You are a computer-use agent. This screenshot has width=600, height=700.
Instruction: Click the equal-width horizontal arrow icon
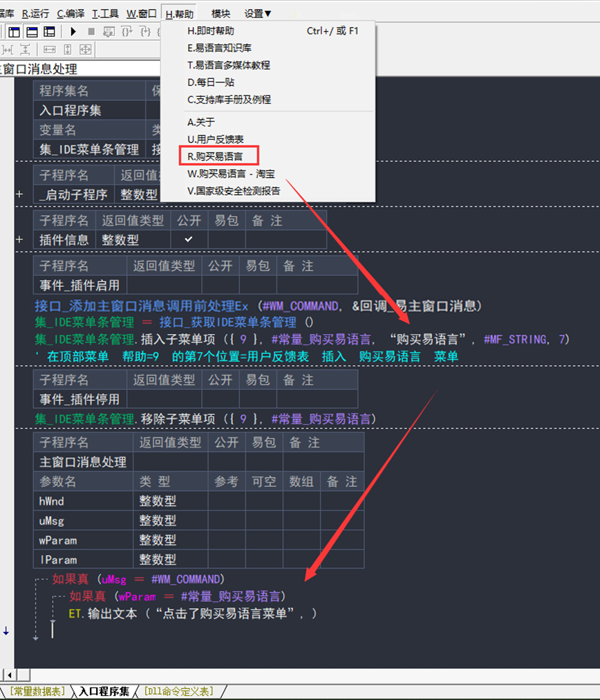[50, 50]
